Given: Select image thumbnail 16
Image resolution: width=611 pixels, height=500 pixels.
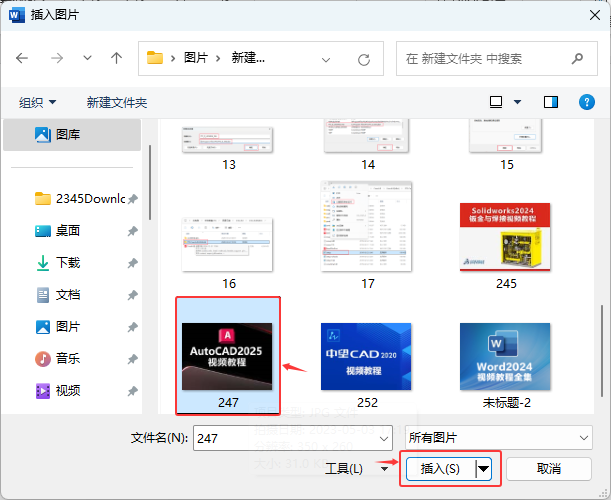Looking at the screenshot, I should tap(228, 245).
